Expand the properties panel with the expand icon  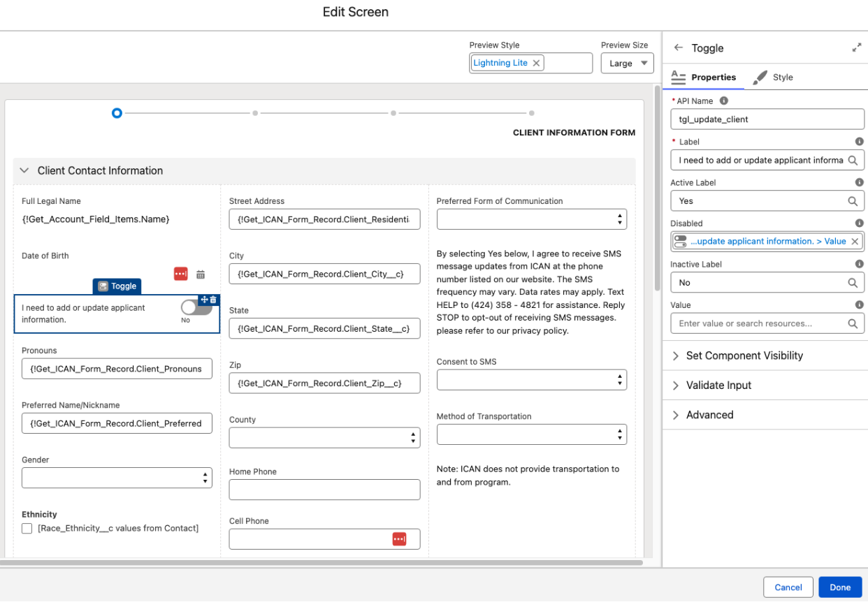point(856,48)
